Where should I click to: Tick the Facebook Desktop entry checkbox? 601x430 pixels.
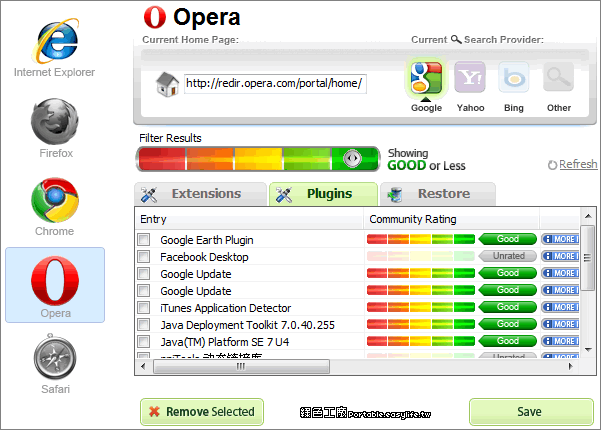(x=144, y=257)
